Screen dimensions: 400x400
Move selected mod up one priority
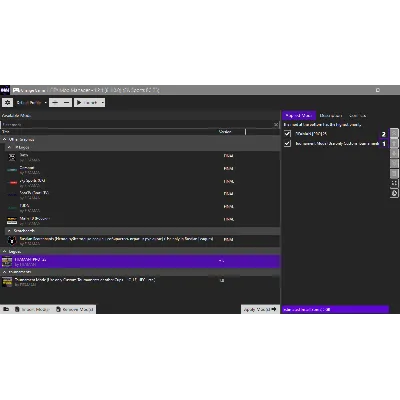point(394,143)
